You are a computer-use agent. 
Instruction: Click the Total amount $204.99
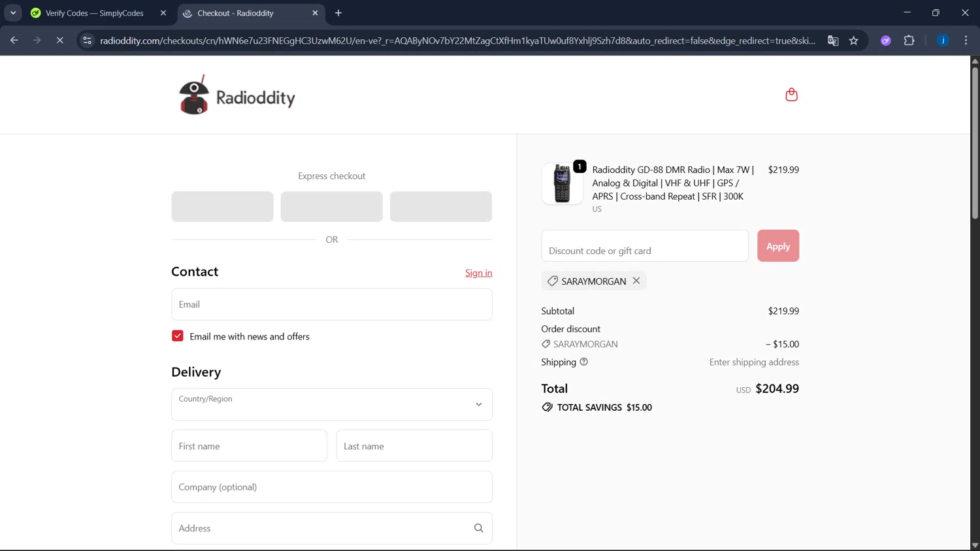tap(777, 388)
